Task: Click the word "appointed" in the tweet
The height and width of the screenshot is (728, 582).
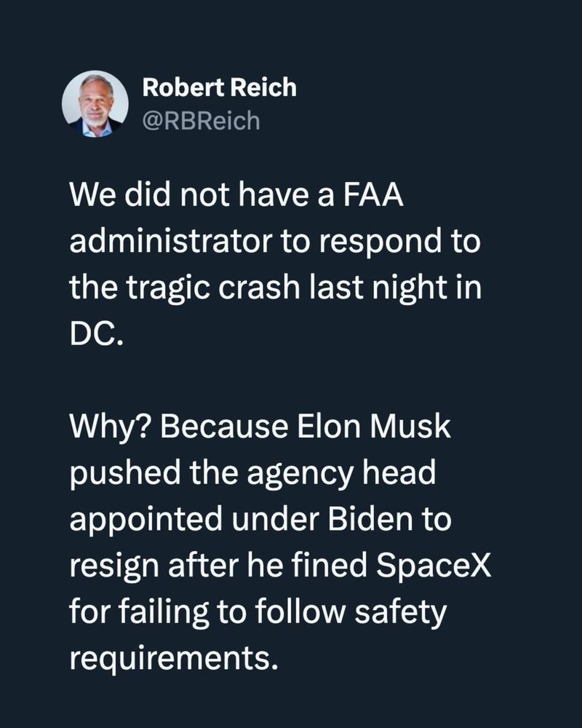Action: (x=146, y=520)
